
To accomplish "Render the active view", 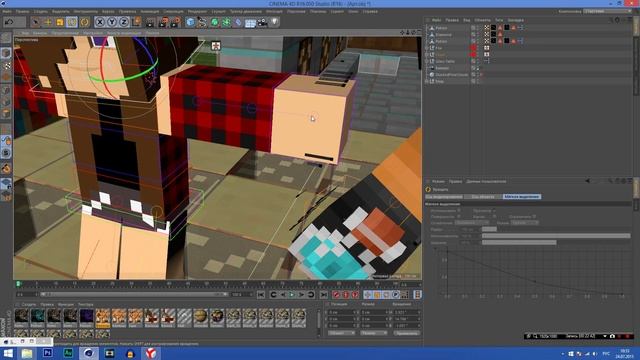I will [x=150, y=22].
